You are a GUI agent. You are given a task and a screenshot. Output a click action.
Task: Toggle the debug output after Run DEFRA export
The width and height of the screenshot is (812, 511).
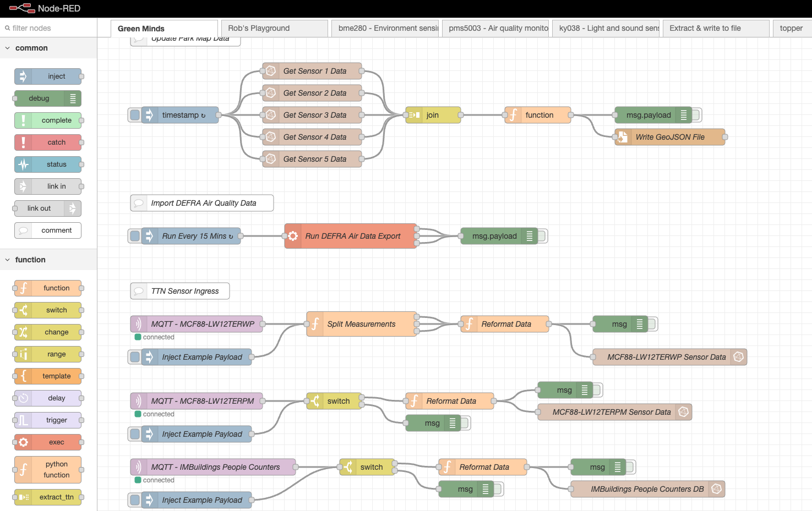point(542,236)
